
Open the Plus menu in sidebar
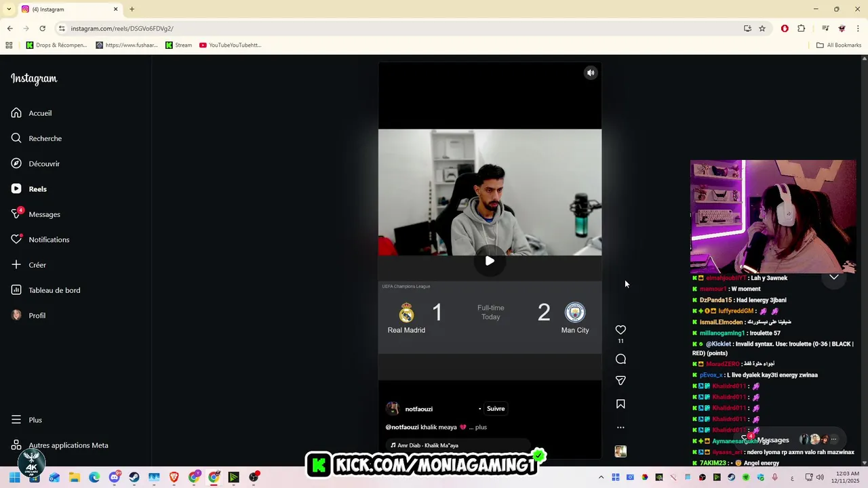(27, 420)
